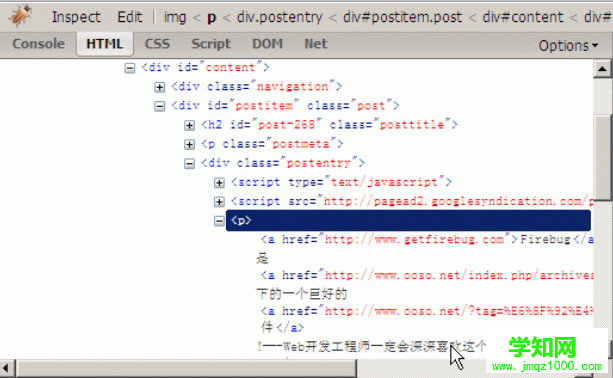This screenshot has width=613, height=378.
Task: Click the Firebug bug logo icon
Action: 20,16
